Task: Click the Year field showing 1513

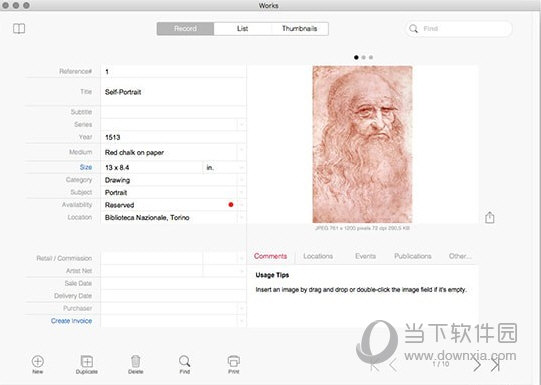Action: 174,137
